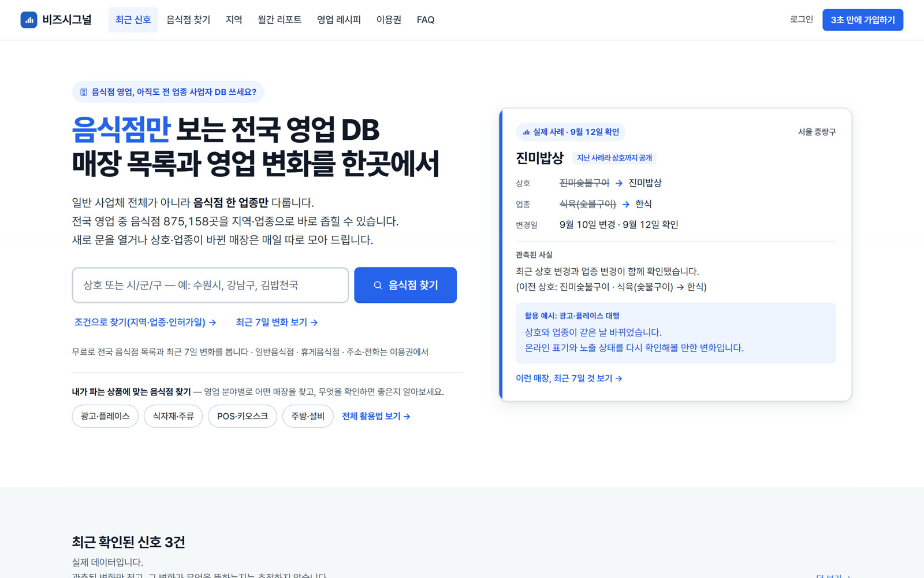This screenshot has height=578, width=924.
Task: Click the 음식점 영업, 아직도 전 업종 사업자 DB 쓰세요? banner
Action: click(168, 92)
